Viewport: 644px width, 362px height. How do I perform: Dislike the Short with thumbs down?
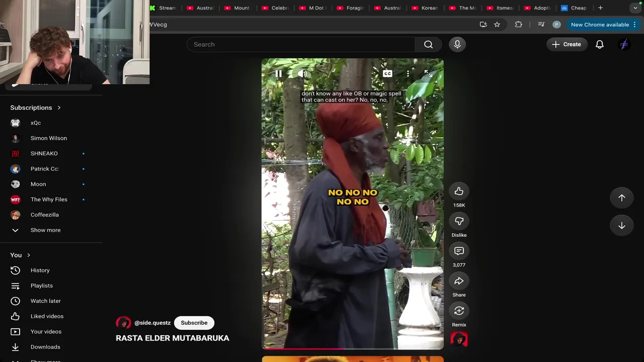[x=459, y=221]
